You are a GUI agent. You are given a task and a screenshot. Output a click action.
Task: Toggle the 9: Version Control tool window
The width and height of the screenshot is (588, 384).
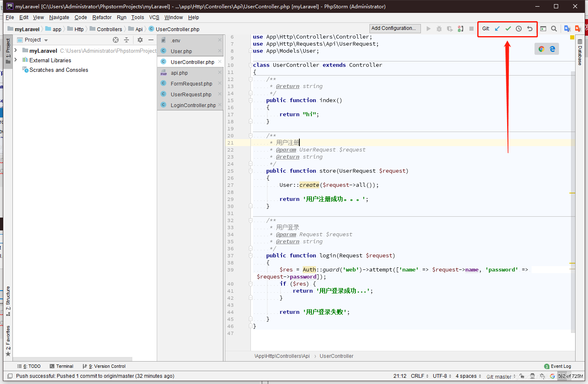[104, 366]
